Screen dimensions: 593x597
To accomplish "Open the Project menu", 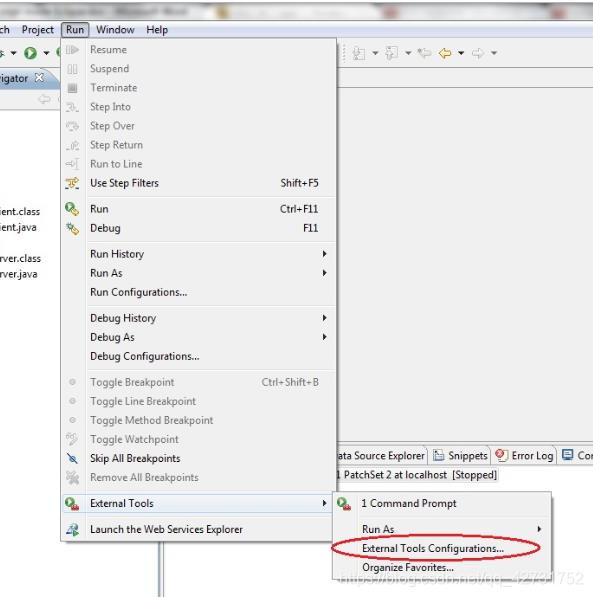I will [x=37, y=30].
